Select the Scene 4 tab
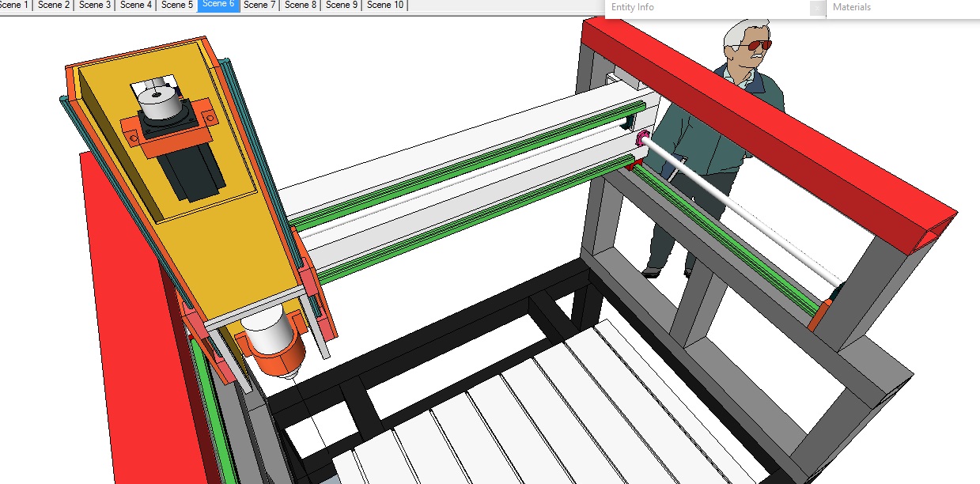 (x=135, y=5)
